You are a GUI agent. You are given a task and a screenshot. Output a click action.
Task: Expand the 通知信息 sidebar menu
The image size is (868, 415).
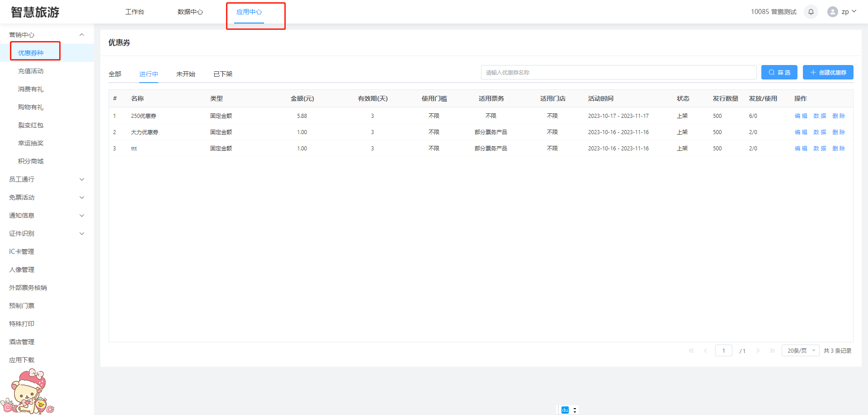tap(82, 215)
